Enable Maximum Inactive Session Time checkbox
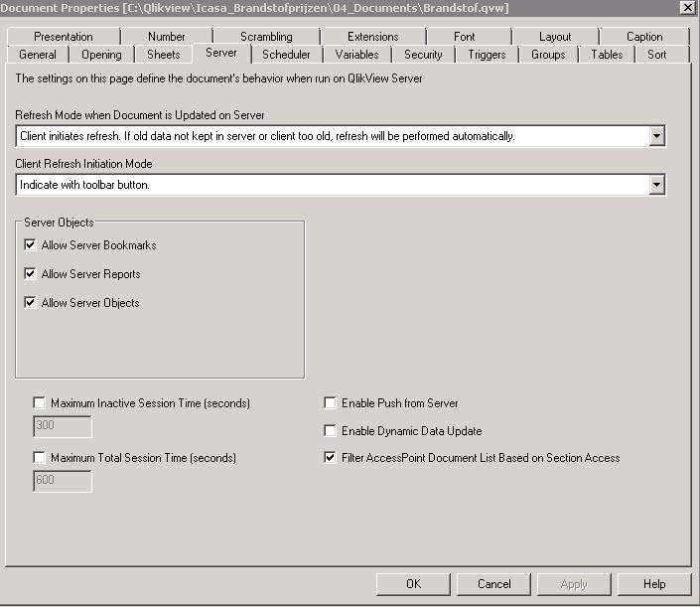Image resolution: width=700 pixels, height=608 pixels. 40,403
